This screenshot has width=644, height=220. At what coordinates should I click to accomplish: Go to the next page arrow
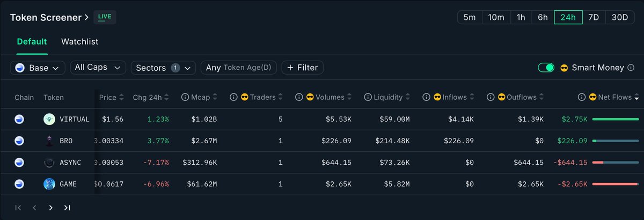pos(51,208)
